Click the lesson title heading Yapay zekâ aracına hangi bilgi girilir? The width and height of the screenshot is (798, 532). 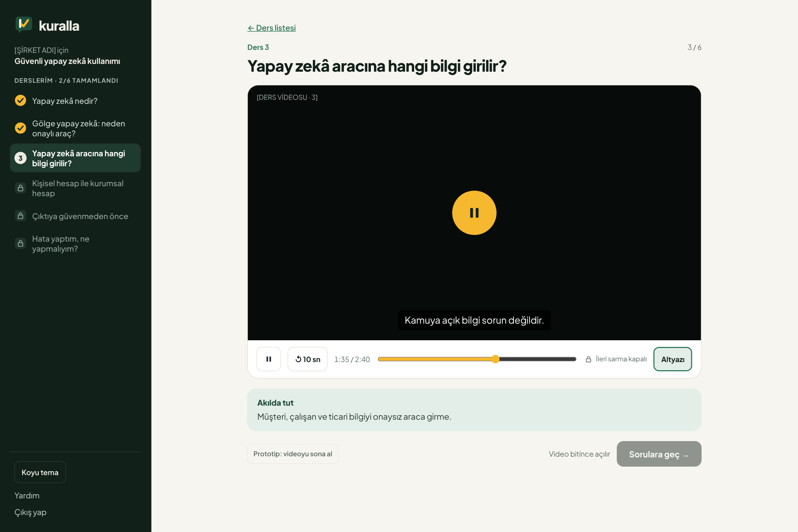click(x=376, y=66)
